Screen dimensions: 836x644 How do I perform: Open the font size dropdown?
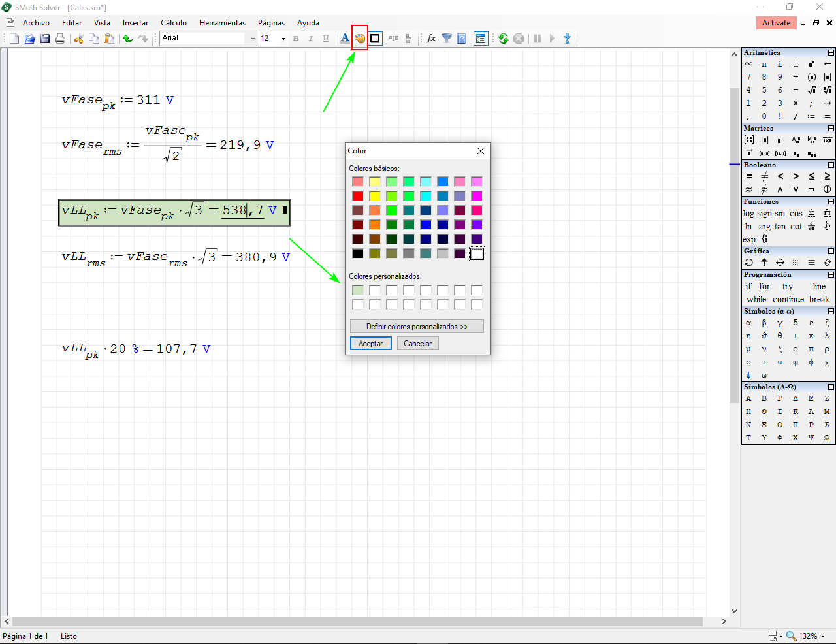(283, 39)
